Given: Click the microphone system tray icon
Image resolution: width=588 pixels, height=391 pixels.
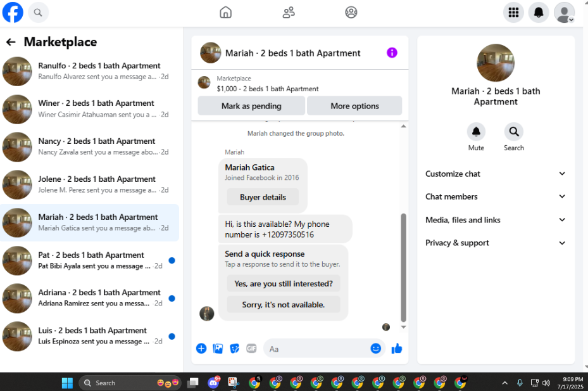Looking at the screenshot, I should click(x=520, y=383).
